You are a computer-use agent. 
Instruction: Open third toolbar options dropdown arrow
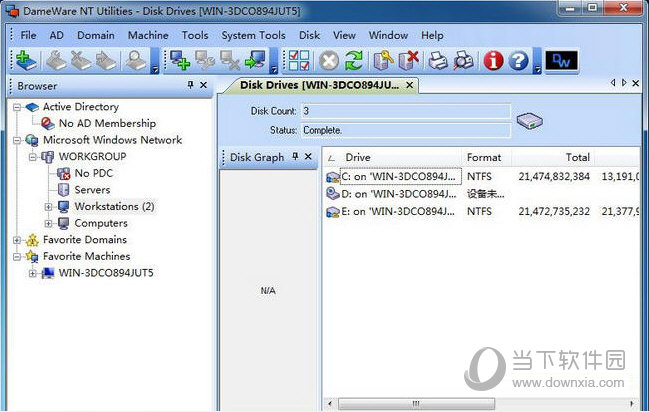coord(537,69)
